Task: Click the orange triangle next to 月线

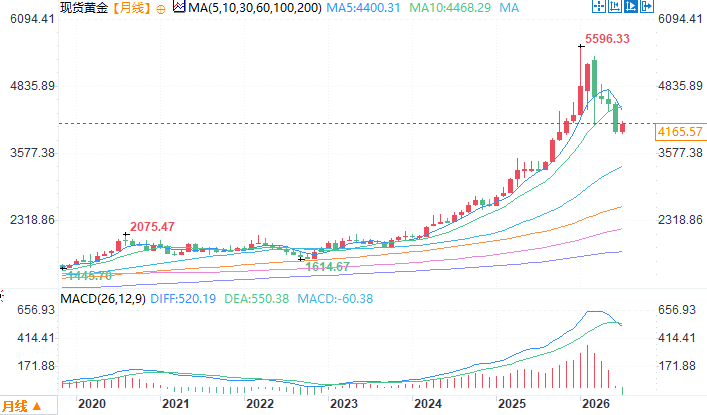Action: [x=37, y=406]
